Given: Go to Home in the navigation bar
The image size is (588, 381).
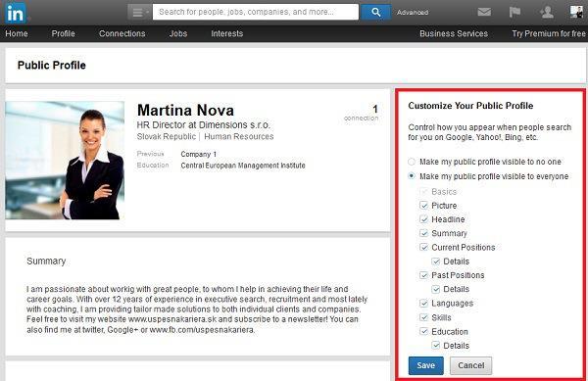Looking at the screenshot, I should (17, 33).
